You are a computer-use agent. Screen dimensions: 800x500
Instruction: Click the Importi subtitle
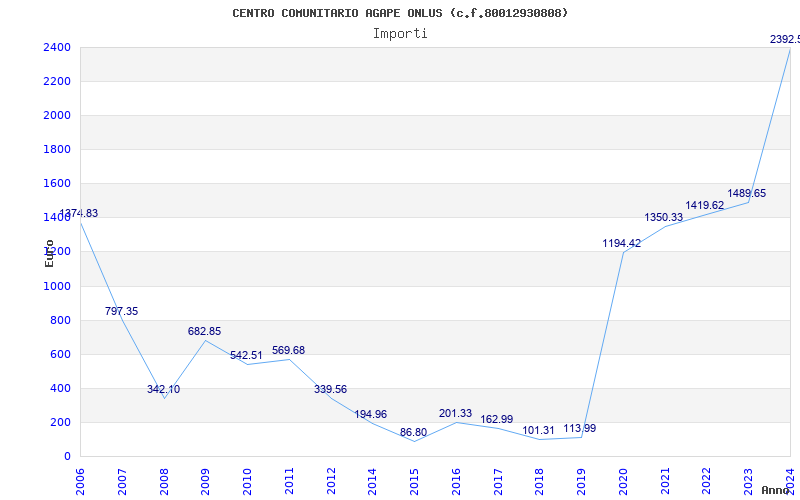pos(400,34)
